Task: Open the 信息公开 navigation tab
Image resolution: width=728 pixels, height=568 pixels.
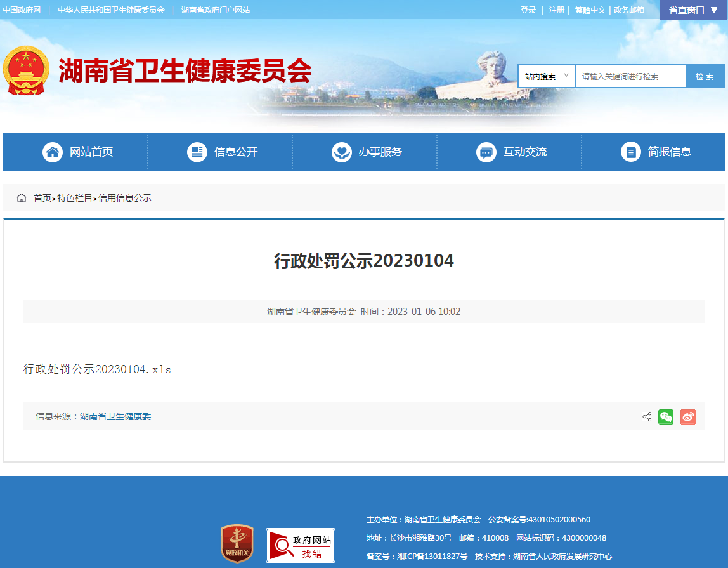Action: pos(222,152)
